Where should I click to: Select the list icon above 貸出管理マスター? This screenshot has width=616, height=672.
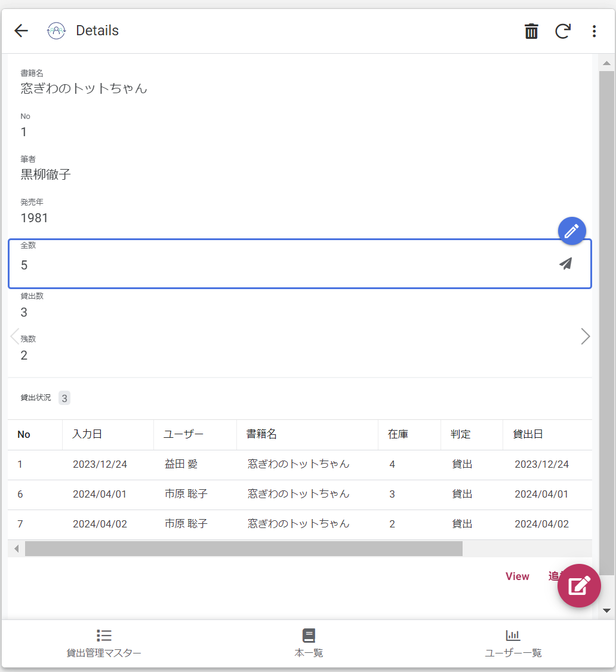click(103, 635)
